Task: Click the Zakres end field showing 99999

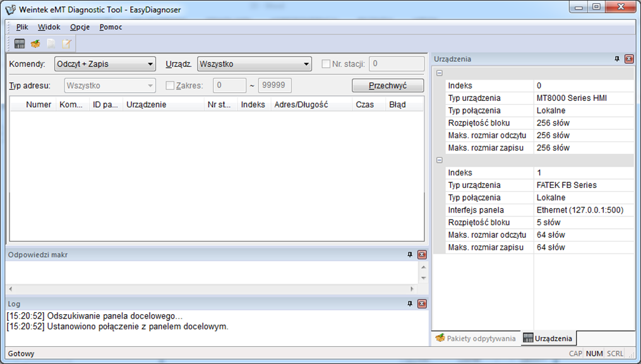Action: point(275,85)
